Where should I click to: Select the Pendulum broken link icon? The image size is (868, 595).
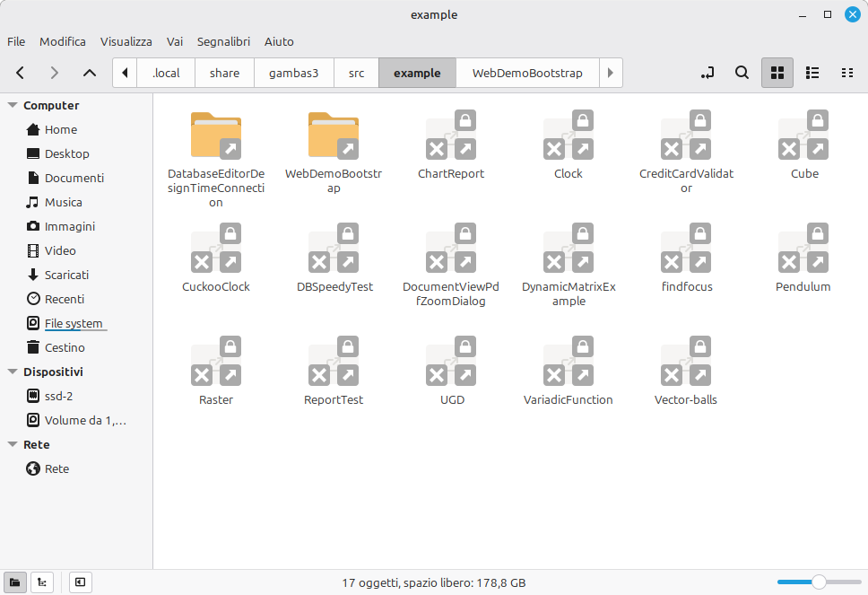[803, 249]
